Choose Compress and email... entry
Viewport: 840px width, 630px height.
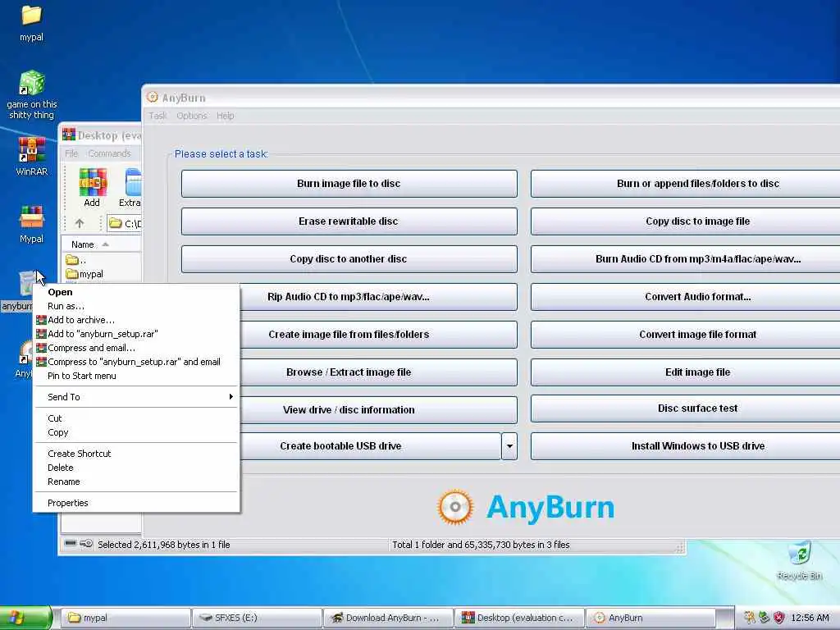coord(136,348)
